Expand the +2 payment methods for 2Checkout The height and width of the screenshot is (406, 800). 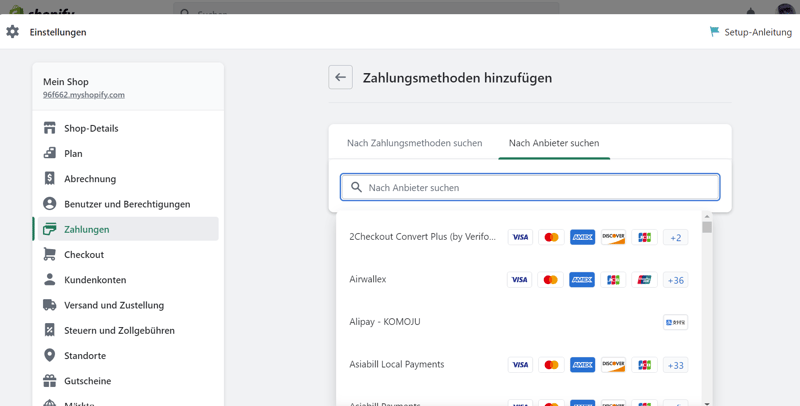(676, 238)
